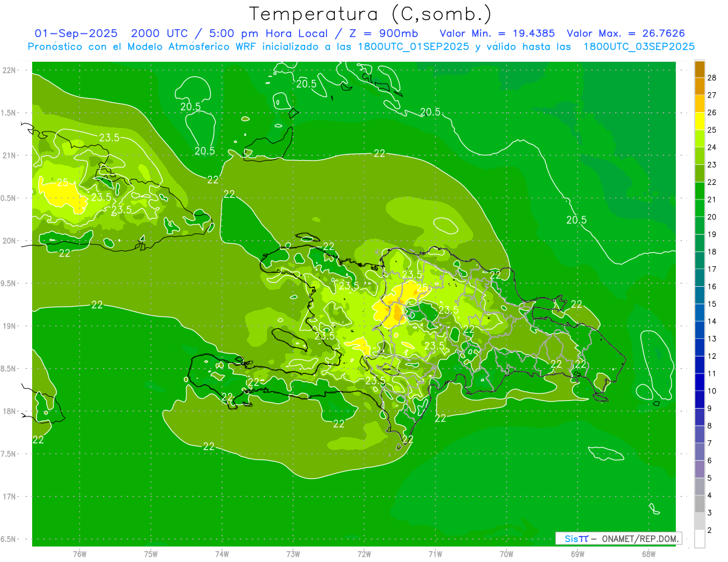Click legend swatch between 24 and 25
The width and height of the screenshot is (728, 562).
700,139
